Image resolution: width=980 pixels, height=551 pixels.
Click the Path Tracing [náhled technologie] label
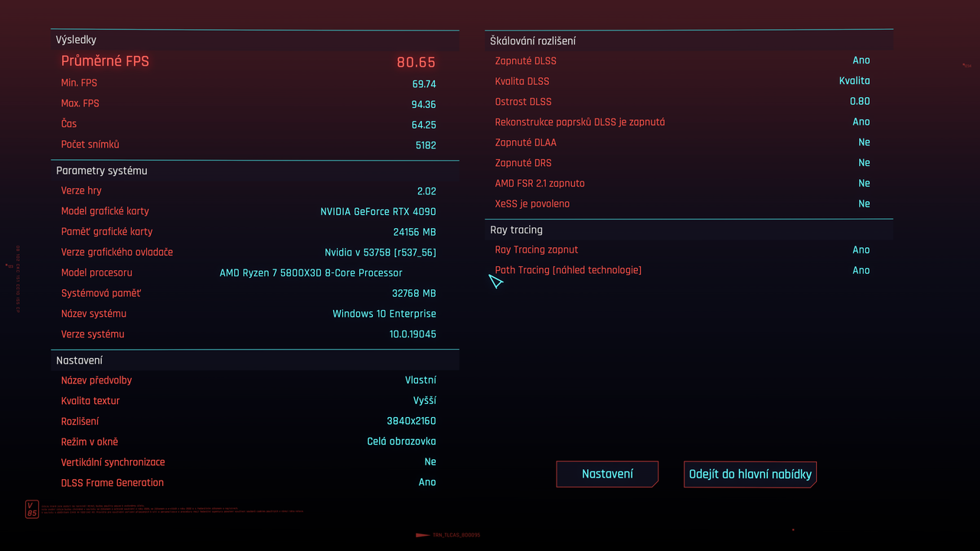click(x=568, y=270)
